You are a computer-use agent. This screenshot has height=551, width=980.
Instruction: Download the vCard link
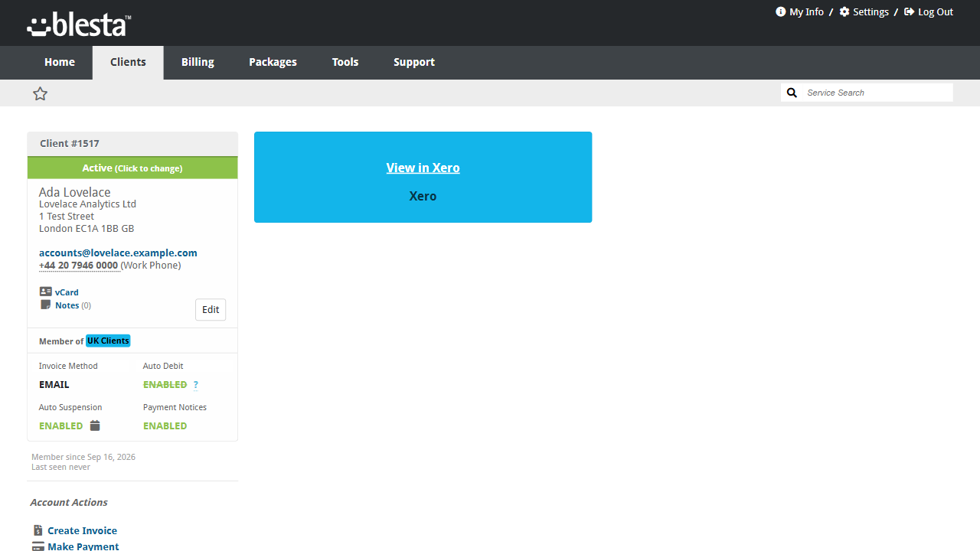point(67,292)
